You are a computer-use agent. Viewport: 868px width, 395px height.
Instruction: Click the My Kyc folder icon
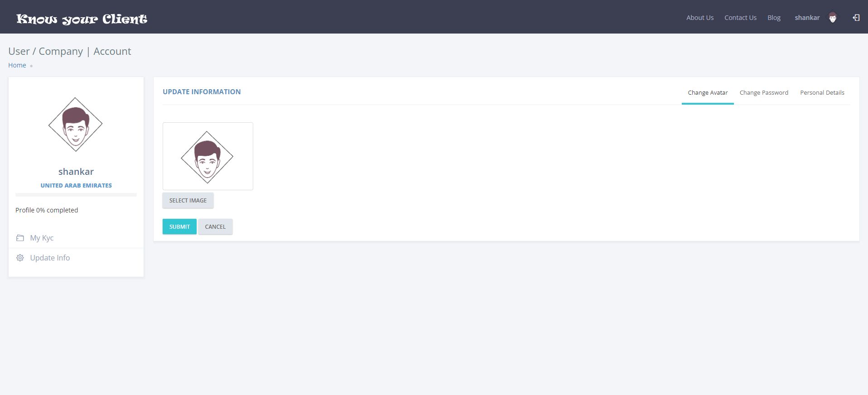pyautogui.click(x=20, y=238)
